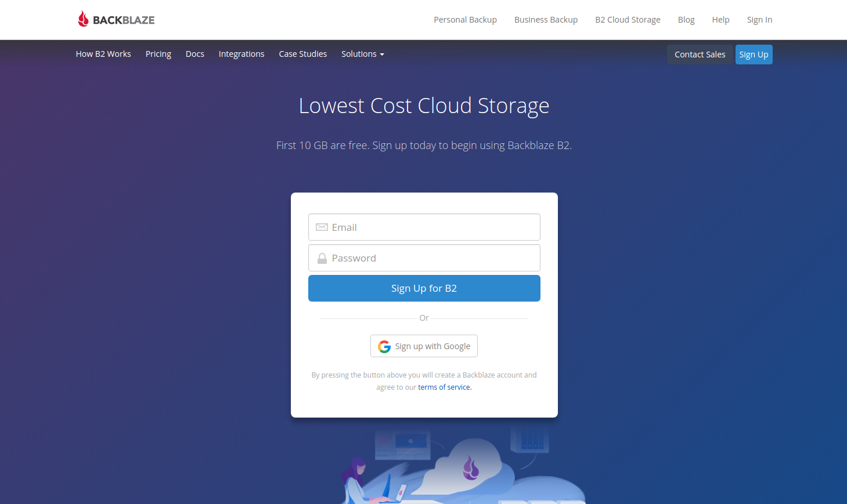Click the Google G logo icon
This screenshot has height=504, width=847.
384,346
